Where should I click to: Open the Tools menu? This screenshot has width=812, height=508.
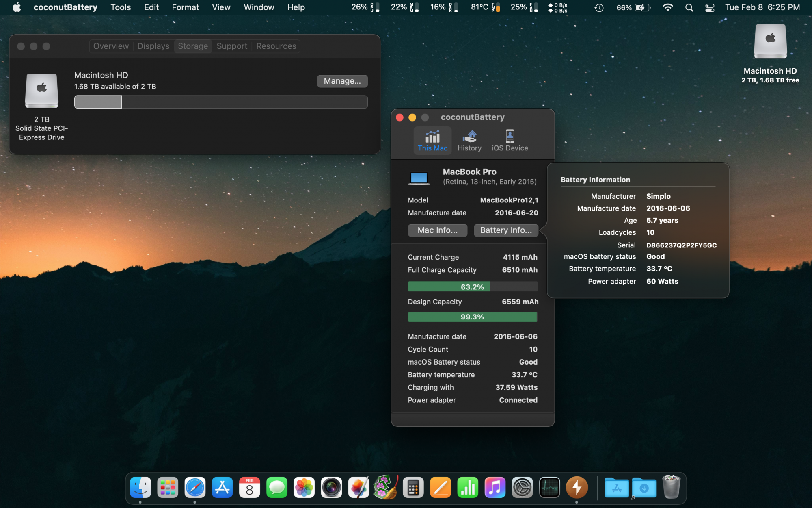coord(121,7)
